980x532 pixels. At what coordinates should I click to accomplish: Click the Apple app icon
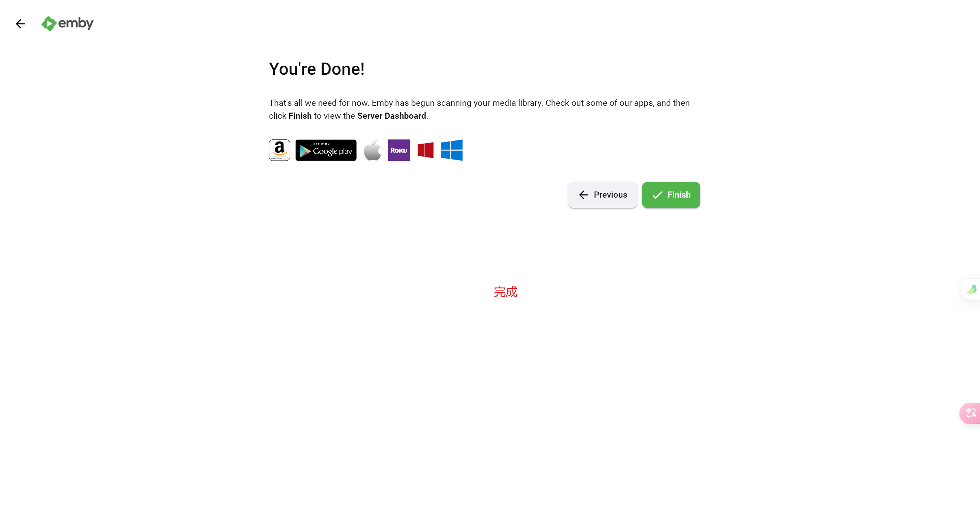[x=372, y=149]
